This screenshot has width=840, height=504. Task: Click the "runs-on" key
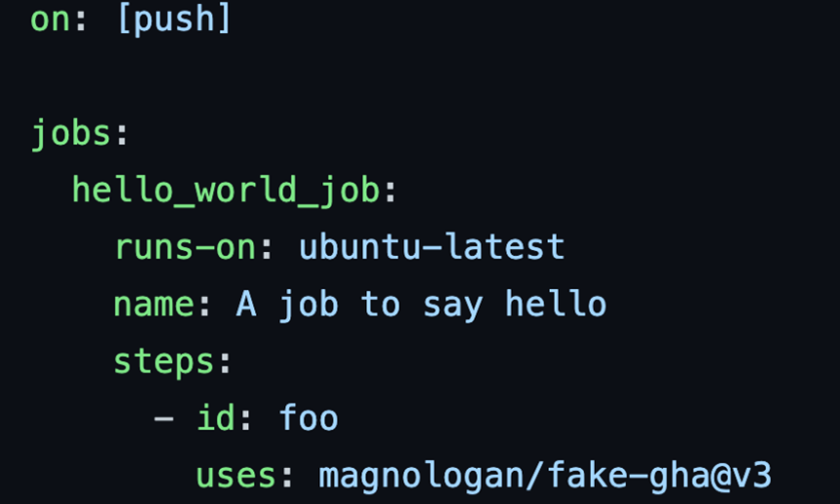(185, 247)
